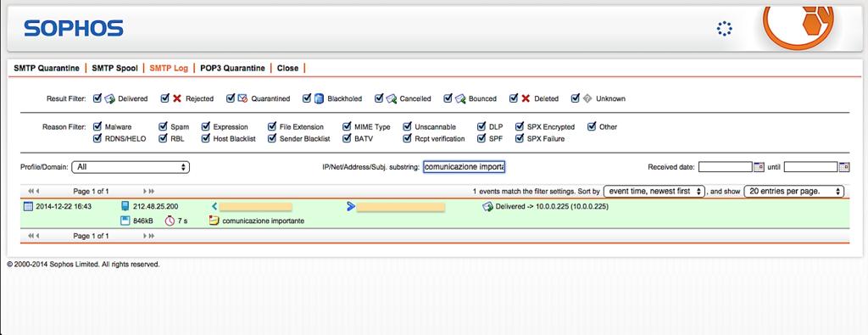Click the Unknown diamond icon

588,98
